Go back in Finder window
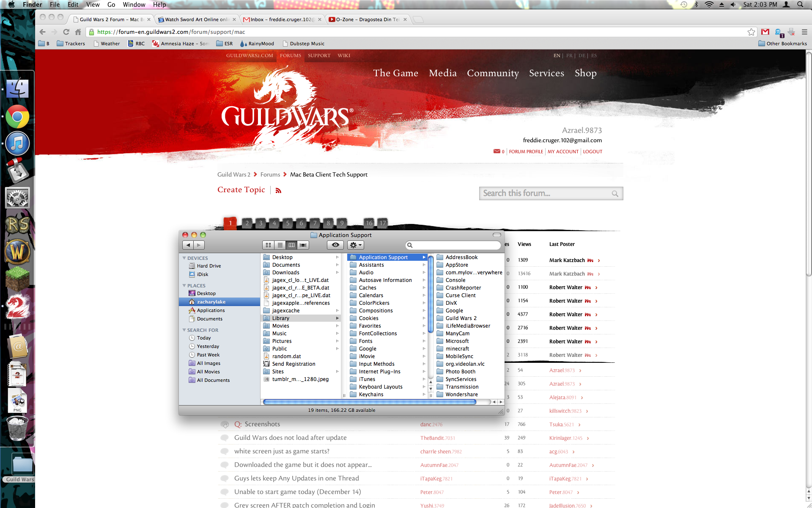The width and height of the screenshot is (812, 508). (x=188, y=245)
